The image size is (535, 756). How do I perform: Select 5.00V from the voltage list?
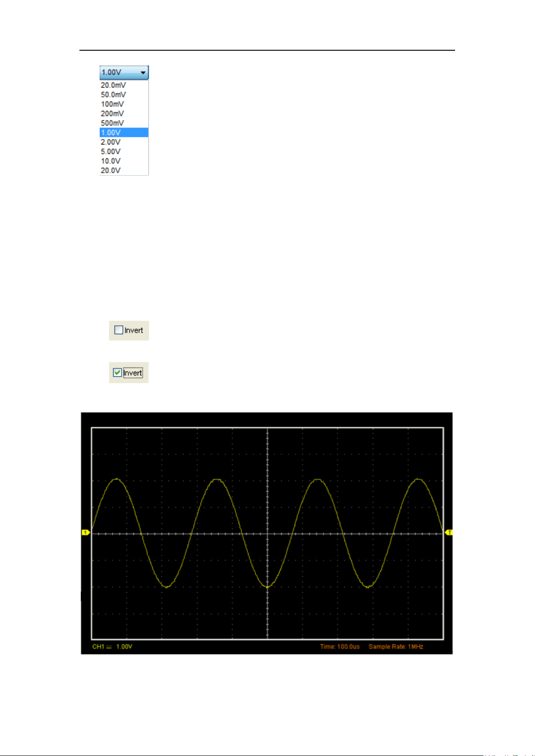click(124, 151)
